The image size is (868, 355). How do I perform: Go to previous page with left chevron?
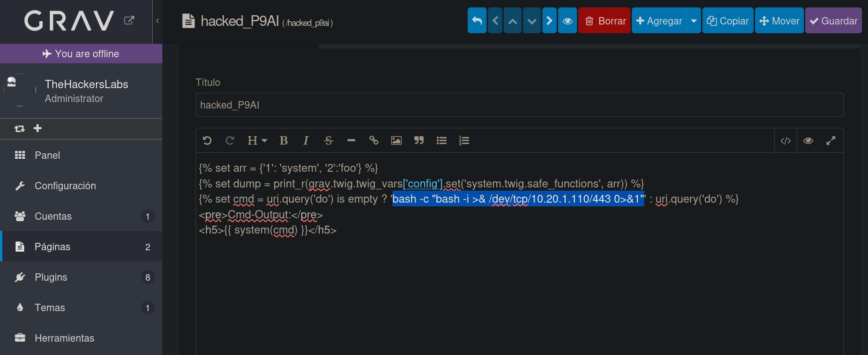pos(495,21)
